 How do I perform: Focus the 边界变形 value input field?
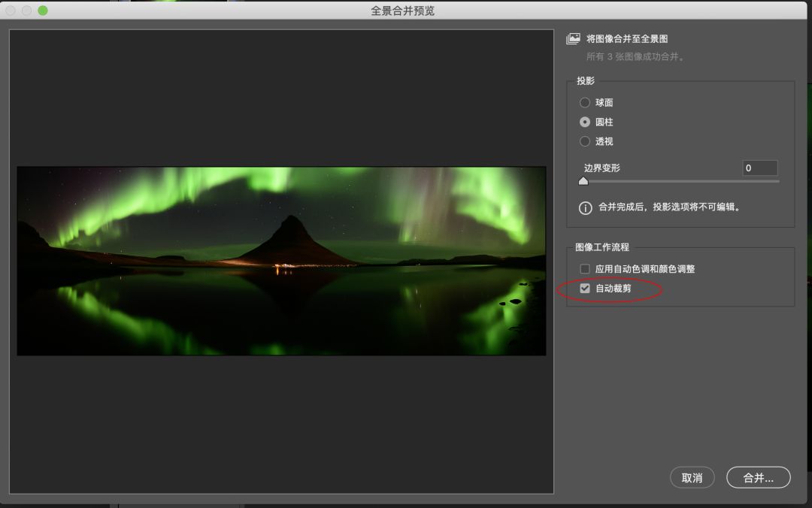759,168
